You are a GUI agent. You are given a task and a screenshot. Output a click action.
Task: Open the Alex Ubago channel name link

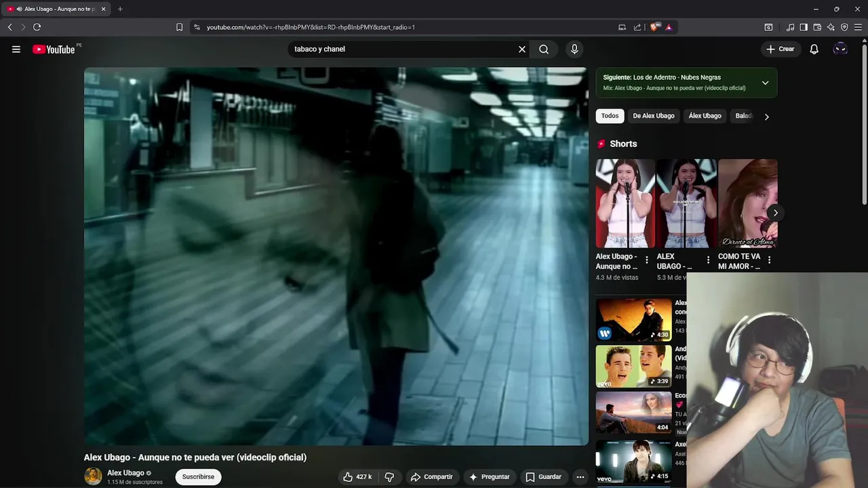click(125, 473)
